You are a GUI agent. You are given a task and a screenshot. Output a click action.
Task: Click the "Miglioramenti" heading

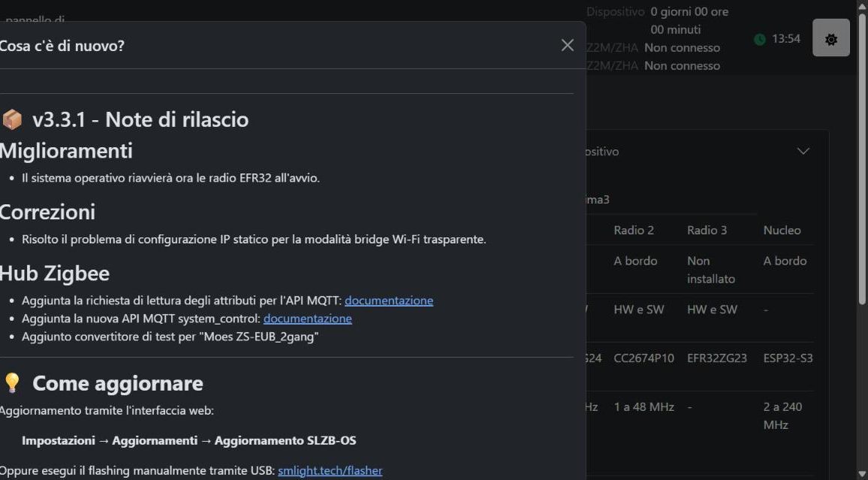(x=66, y=150)
